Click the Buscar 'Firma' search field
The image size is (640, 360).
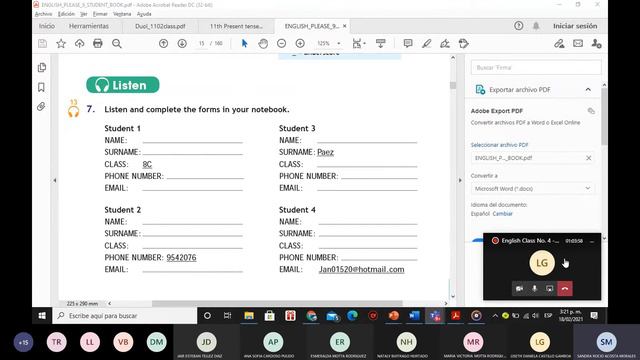[536, 67]
